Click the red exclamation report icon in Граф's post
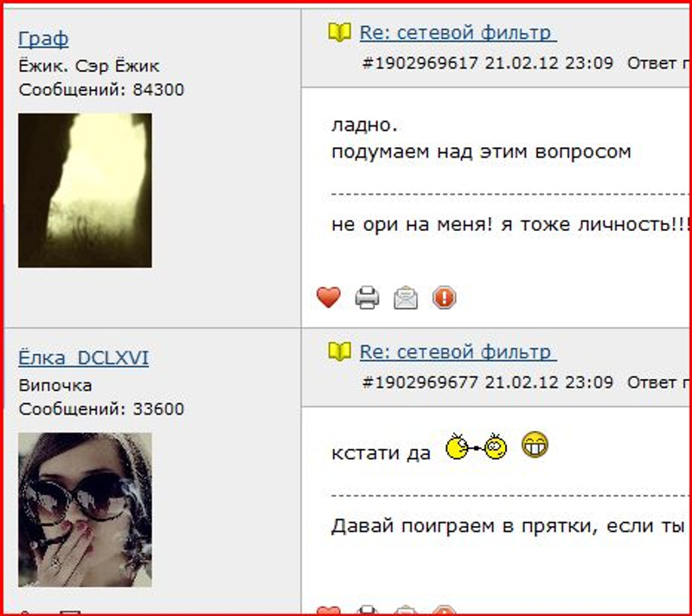This screenshot has width=692, height=616. pyautogui.click(x=444, y=298)
